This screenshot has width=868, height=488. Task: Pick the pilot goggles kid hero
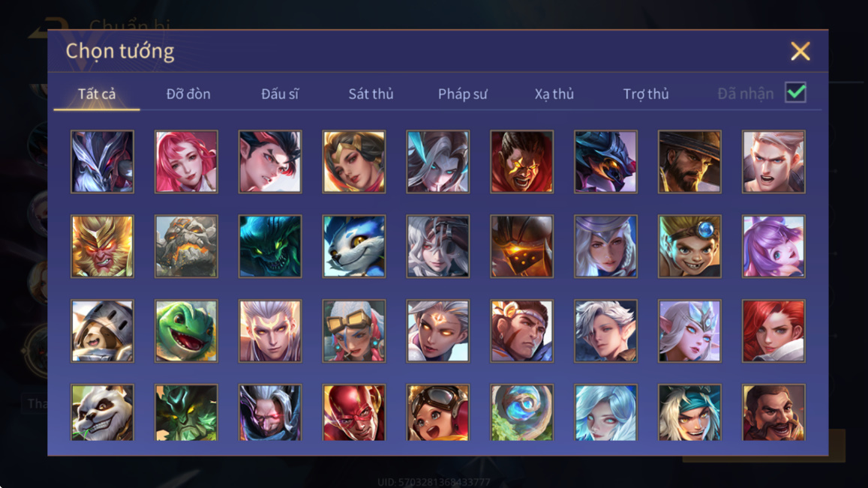(x=438, y=413)
